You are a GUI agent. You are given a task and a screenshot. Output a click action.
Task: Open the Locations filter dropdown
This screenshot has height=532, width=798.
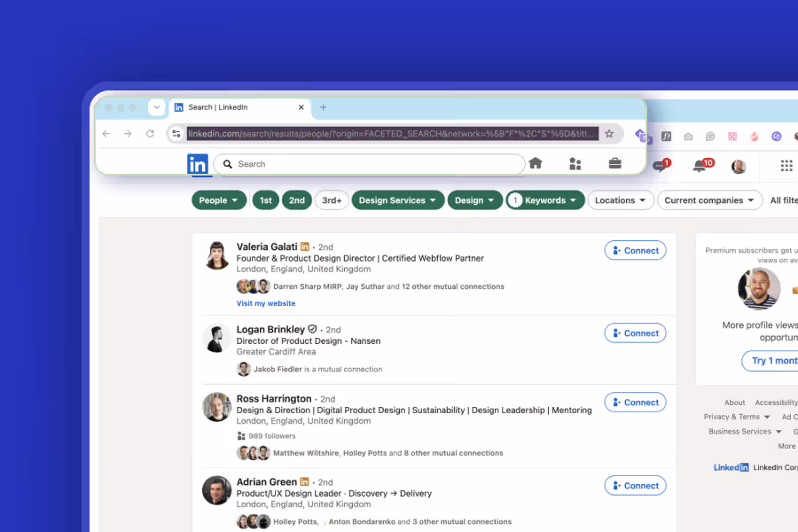[x=621, y=200]
